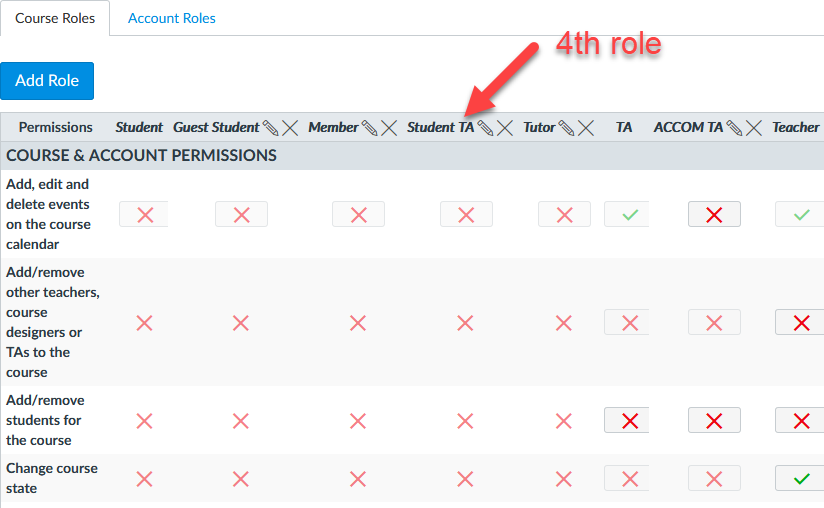Screen dimensions: 824x508
Task: Open calendar events permission for ACCOM TA
Action: click(x=714, y=214)
